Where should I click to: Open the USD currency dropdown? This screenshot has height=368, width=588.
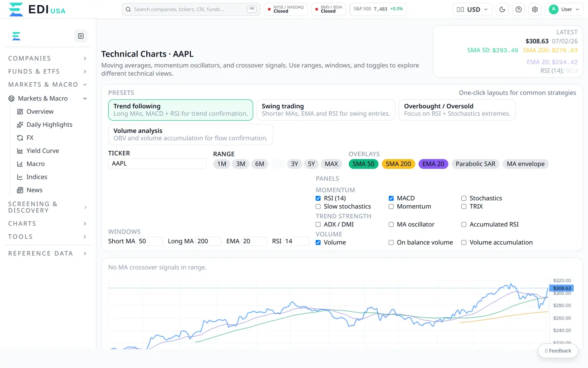pyautogui.click(x=472, y=9)
